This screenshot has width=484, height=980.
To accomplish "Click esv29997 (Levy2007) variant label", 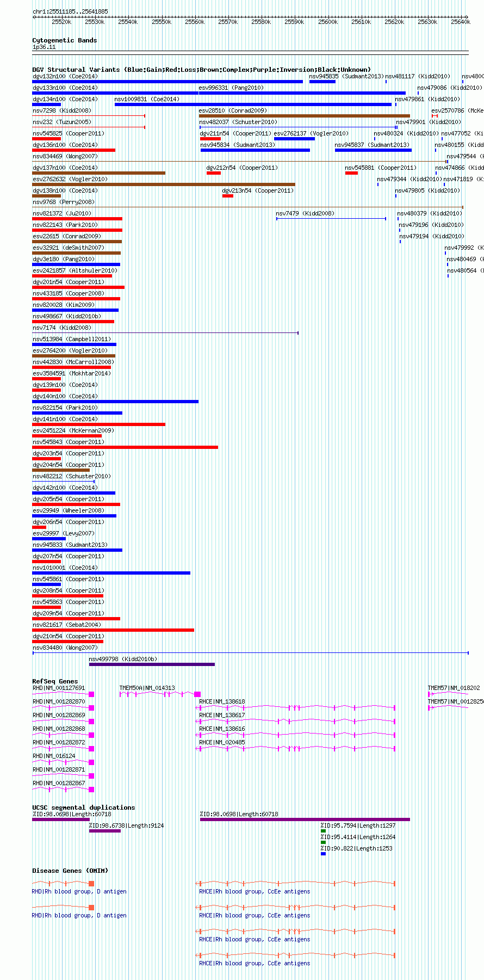I will tap(64, 533).
